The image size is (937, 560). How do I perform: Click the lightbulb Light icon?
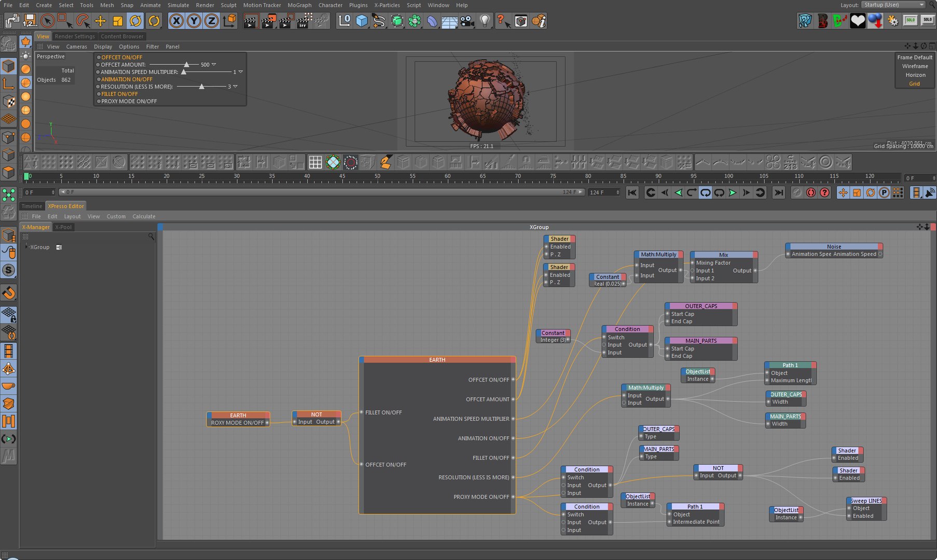pyautogui.click(x=485, y=21)
